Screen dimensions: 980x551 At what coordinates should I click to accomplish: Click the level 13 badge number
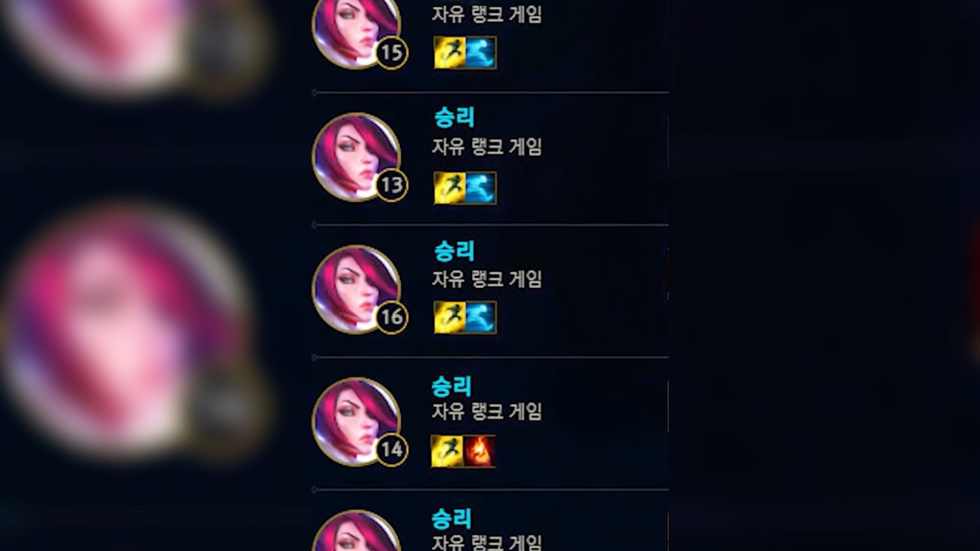pyautogui.click(x=392, y=185)
